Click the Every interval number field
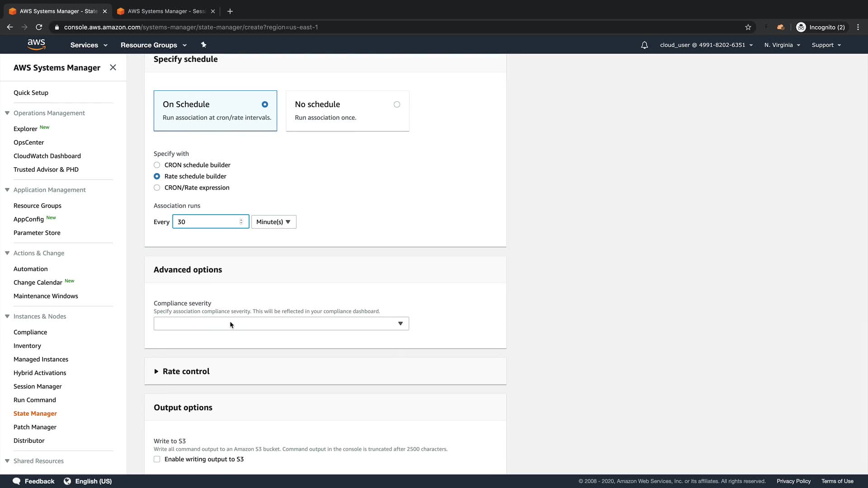 tap(206, 222)
